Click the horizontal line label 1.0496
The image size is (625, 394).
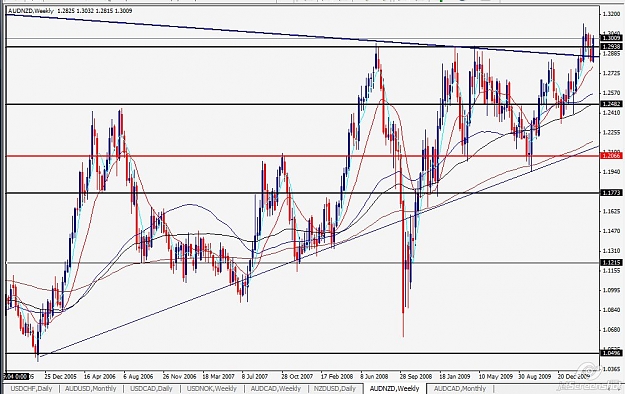[611, 353]
